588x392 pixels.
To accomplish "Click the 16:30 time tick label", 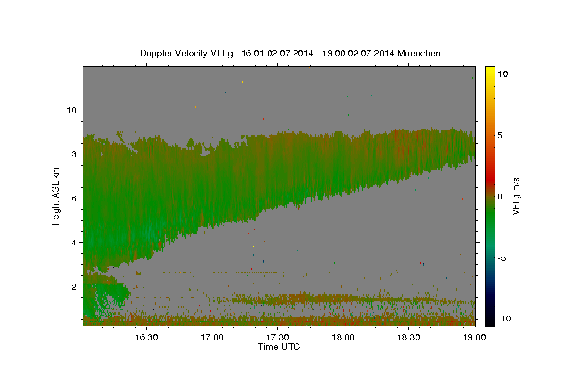I will (147, 337).
